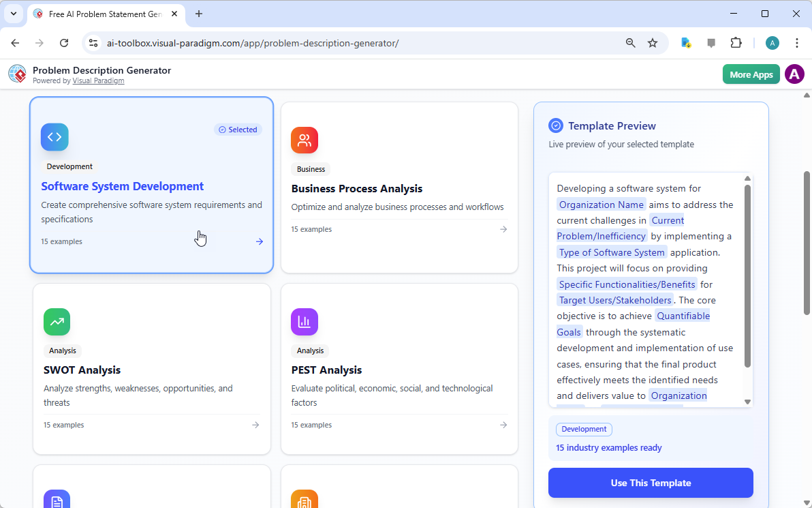Expand SWOT Analysis examples with the arrow

[255, 424]
